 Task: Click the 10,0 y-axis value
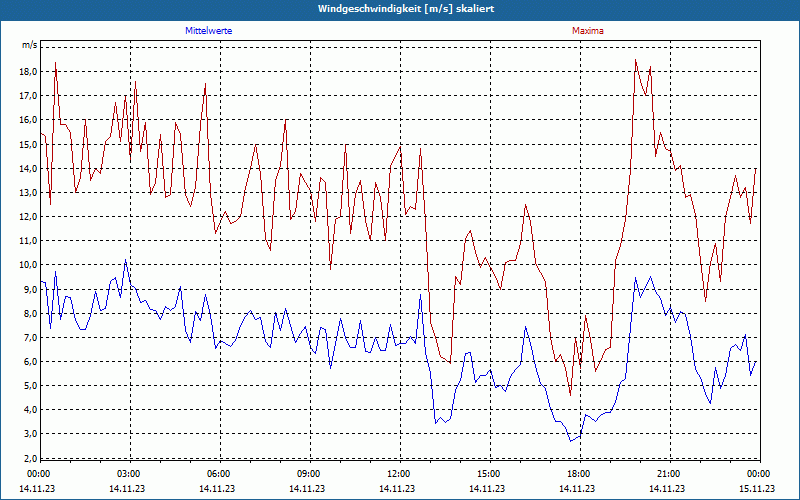(x=29, y=265)
